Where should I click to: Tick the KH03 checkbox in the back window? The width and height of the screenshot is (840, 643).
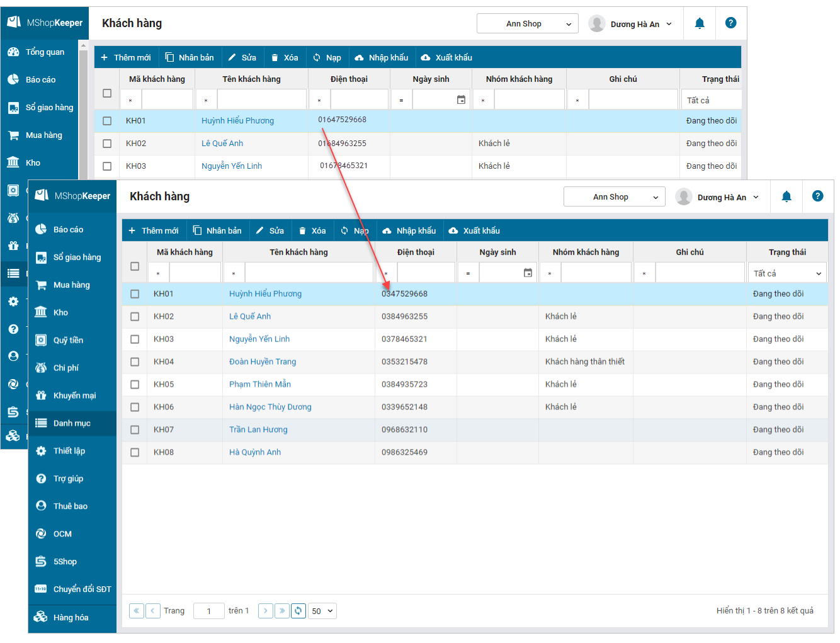pos(107,166)
